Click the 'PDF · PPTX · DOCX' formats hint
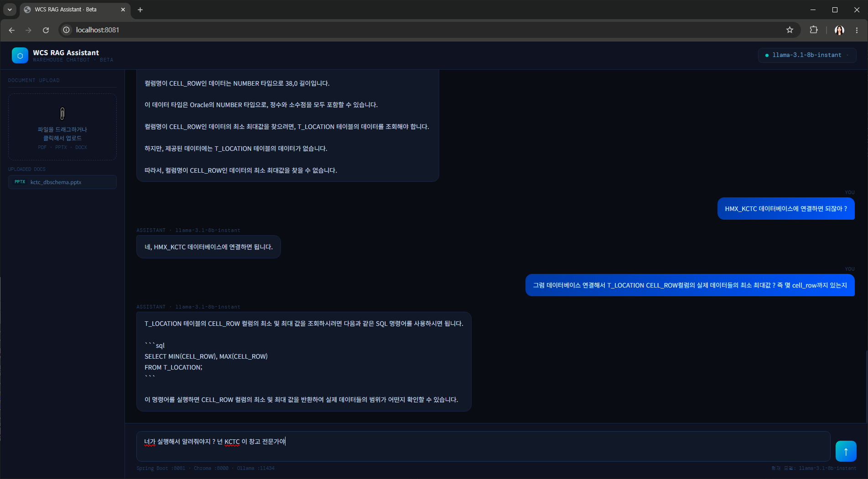Image resolution: width=868 pixels, height=479 pixels. [62, 147]
